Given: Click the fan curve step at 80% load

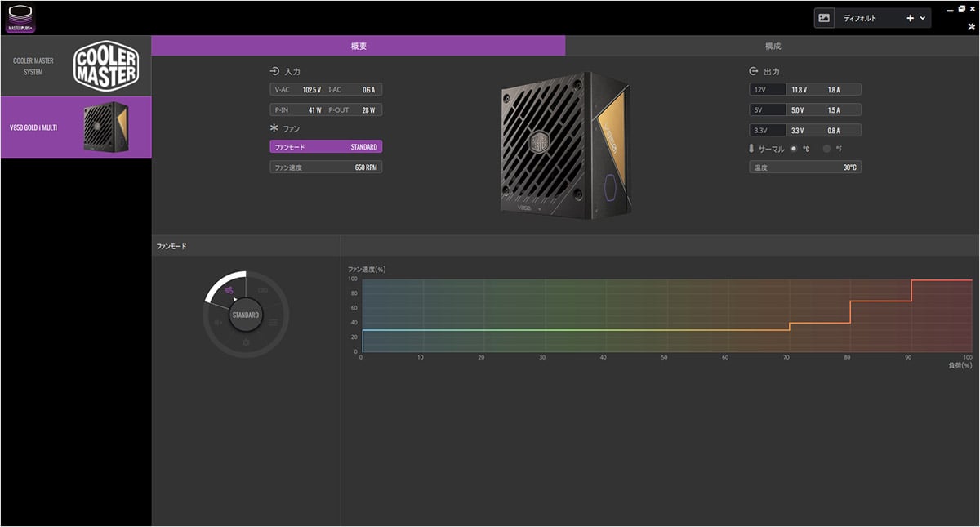Looking at the screenshot, I should coord(850,311).
